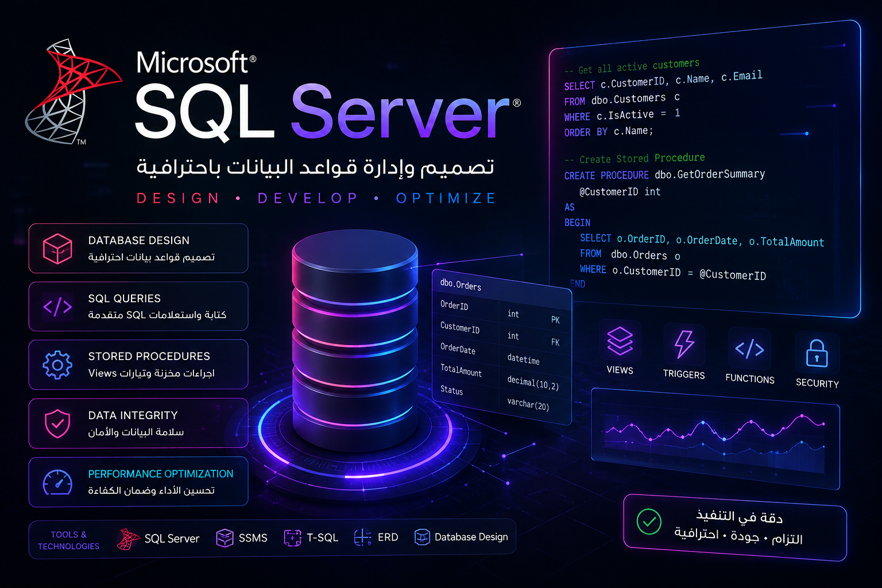The width and height of the screenshot is (882, 588).
Task: Select the Data Integrity shield icon
Action: 57,424
